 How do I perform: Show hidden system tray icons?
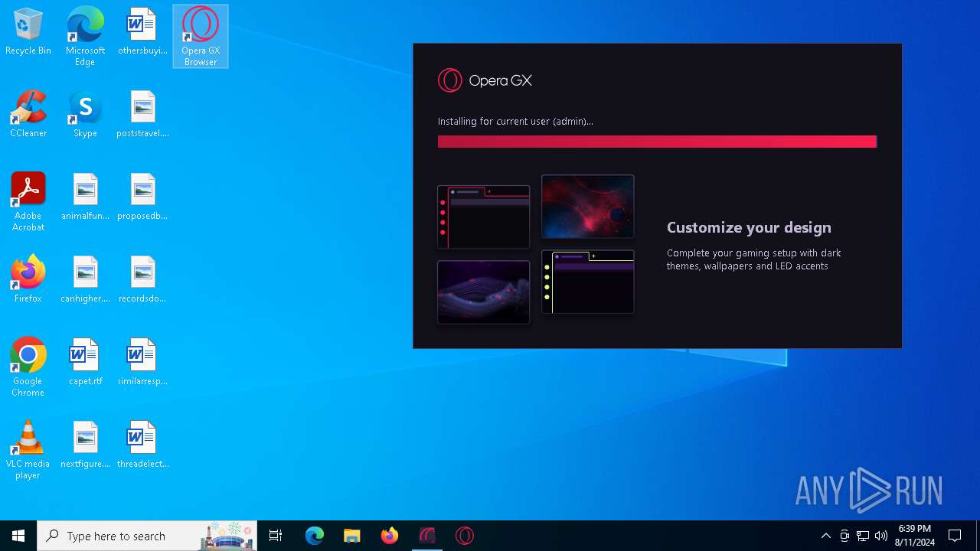pos(825,536)
